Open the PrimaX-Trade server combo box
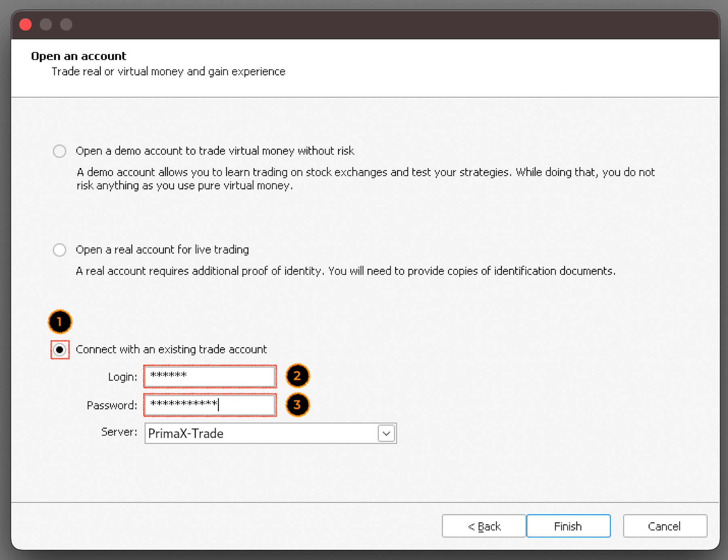Viewport: 728px width, 560px height. point(261,433)
